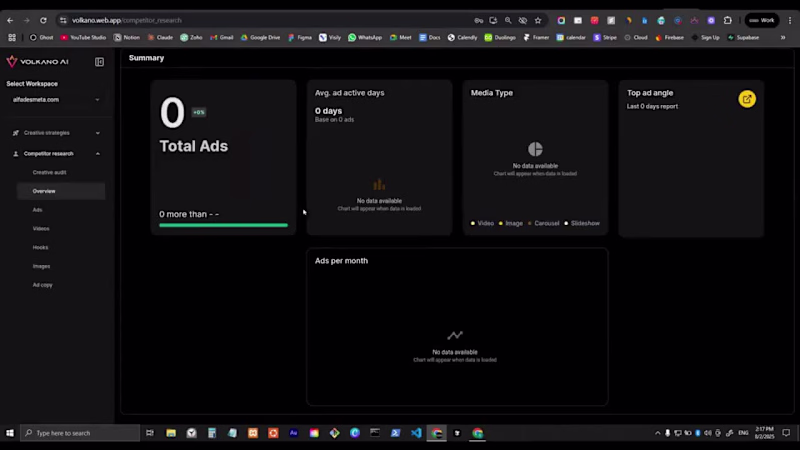Open the Ghost bookmark
The width and height of the screenshot is (800, 450).
pos(41,37)
